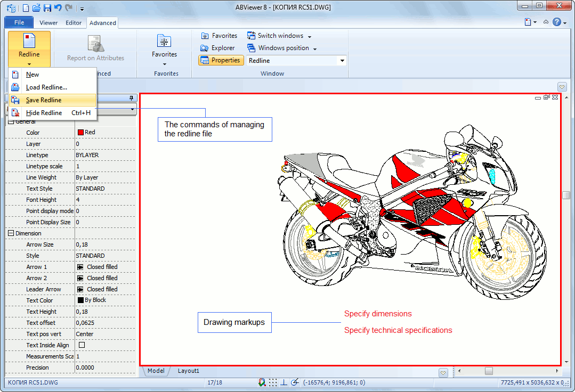Click the Save Redline disk icon

[x=15, y=100]
